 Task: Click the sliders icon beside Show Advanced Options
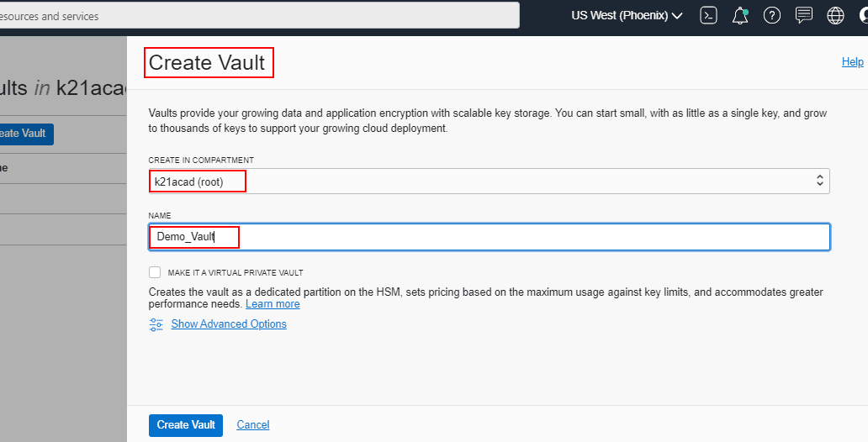[x=156, y=324]
